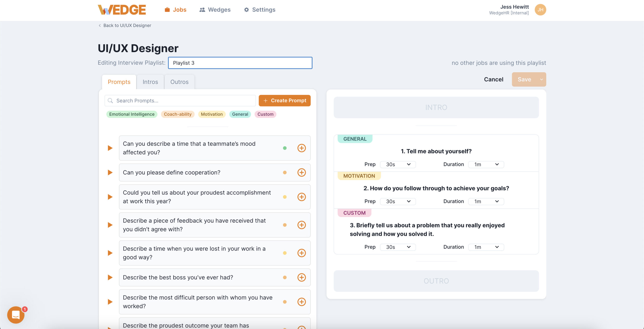Click the MOTIVATION category label
Image resolution: width=644 pixels, height=329 pixels.
[x=359, y=176]
